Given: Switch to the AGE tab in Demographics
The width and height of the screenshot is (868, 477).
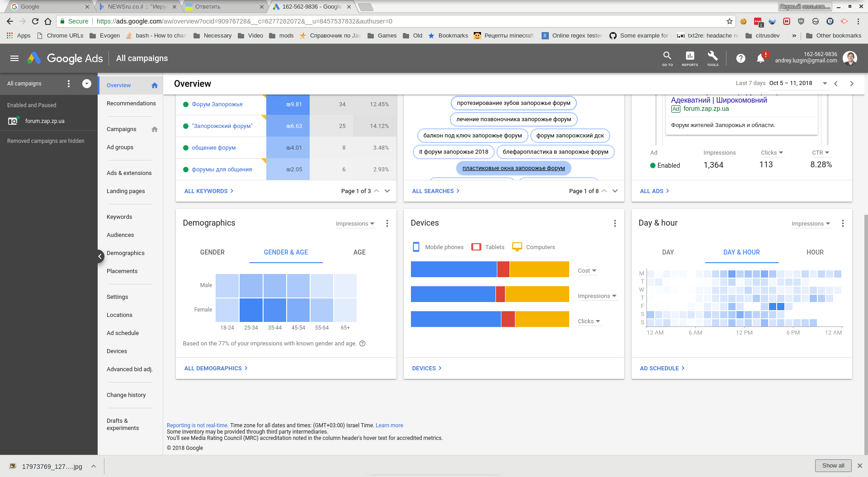Looking at the screenshot, I should [359, 252].
